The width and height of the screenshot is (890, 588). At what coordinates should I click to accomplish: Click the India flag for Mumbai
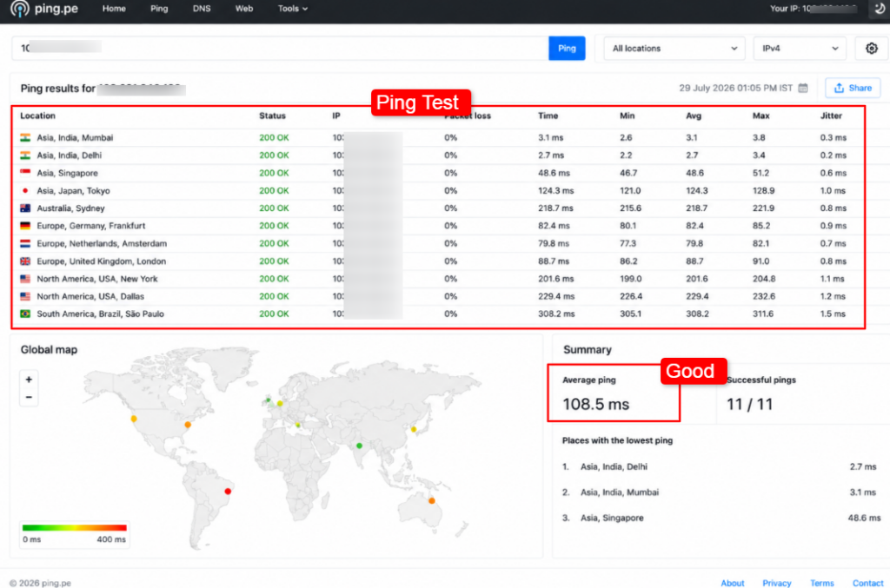click(25, 137)
